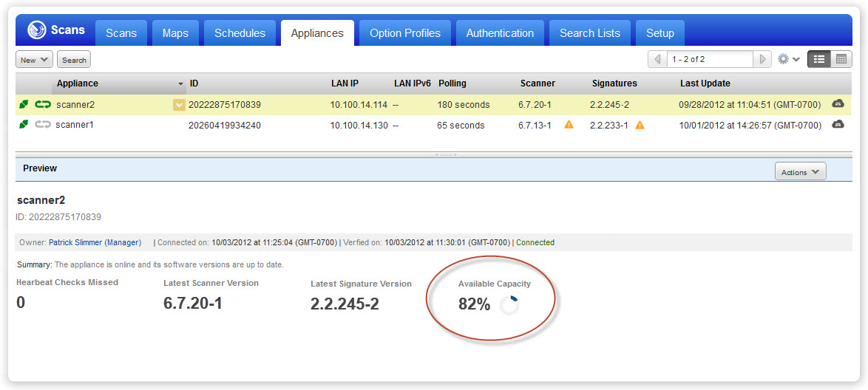Click the 65 seconds polling value
The width and height of the screenshot is (868, 390).
(x=461, y=126)
